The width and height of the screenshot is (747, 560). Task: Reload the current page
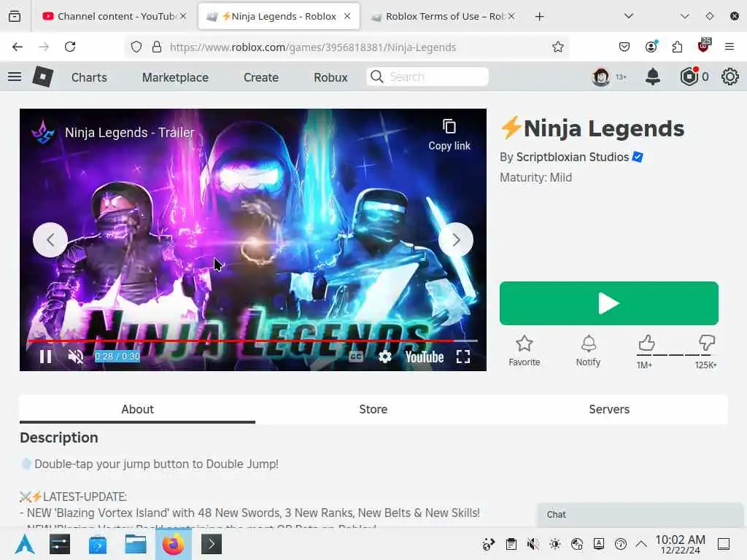pyautogui.click(x=70, y=47)
